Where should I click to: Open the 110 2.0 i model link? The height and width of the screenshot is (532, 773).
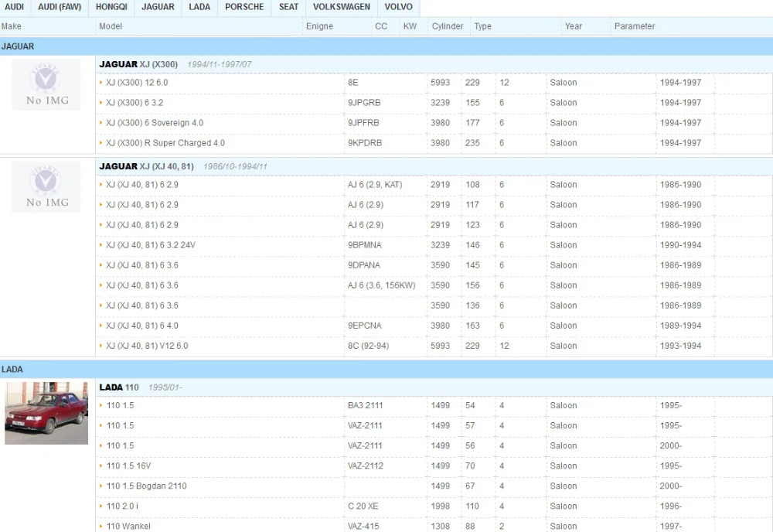(x=122, y=506)
